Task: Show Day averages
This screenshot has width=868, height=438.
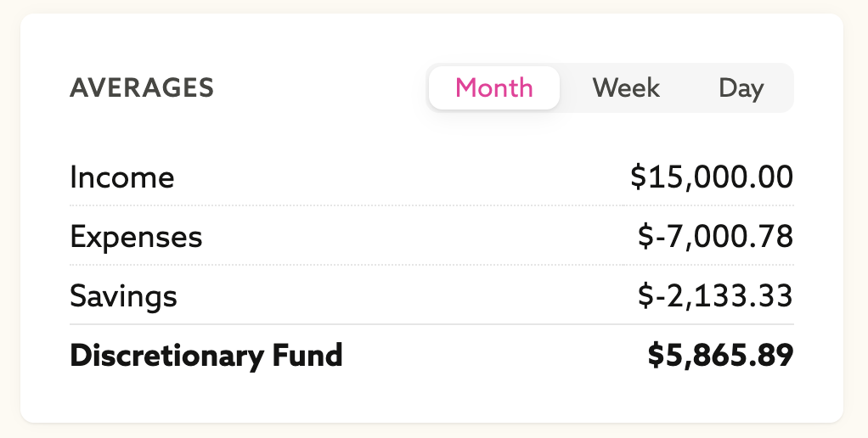Action: point(741,88)
